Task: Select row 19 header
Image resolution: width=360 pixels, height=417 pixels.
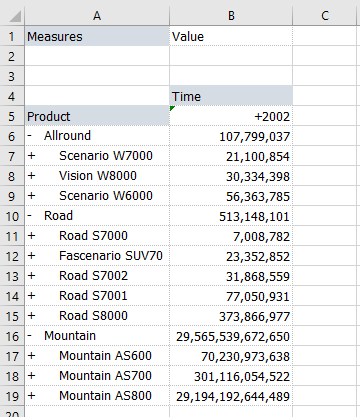Action: 12,396
